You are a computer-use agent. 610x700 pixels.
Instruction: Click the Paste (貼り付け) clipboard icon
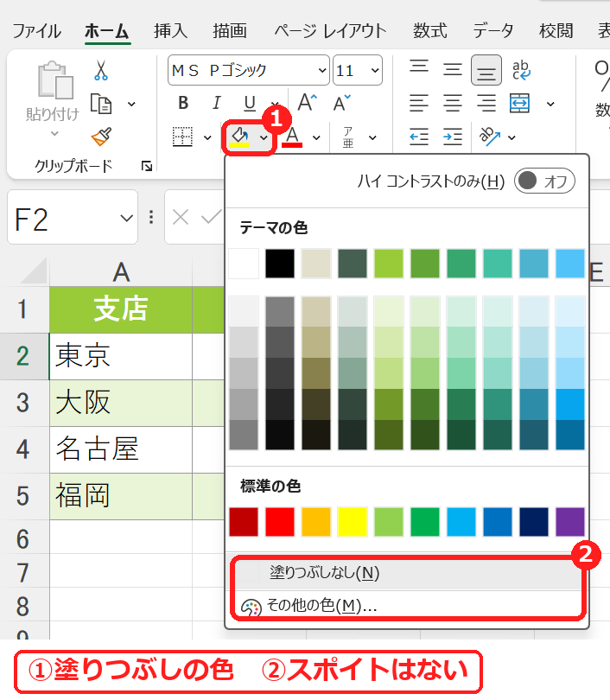(x=55, y=80)
